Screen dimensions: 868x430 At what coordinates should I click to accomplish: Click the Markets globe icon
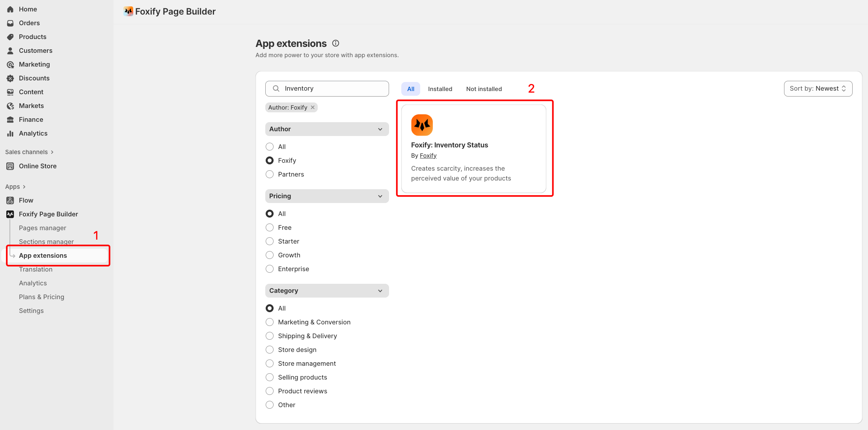coord(10,106)
